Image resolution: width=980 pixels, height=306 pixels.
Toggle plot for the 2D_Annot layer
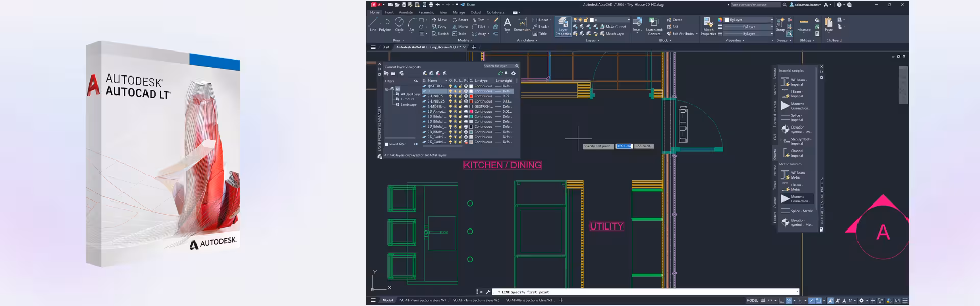[465, 112]
